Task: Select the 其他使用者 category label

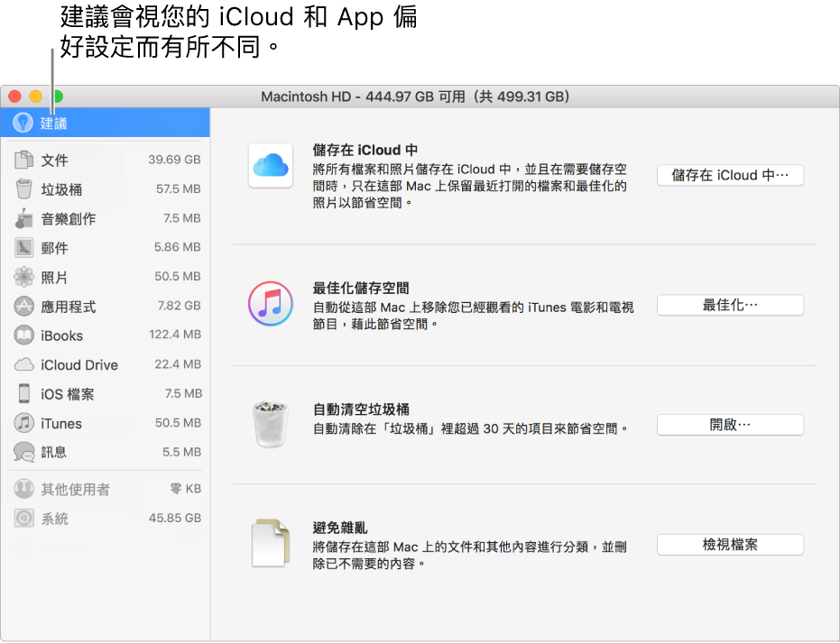Action: [76, 490]
